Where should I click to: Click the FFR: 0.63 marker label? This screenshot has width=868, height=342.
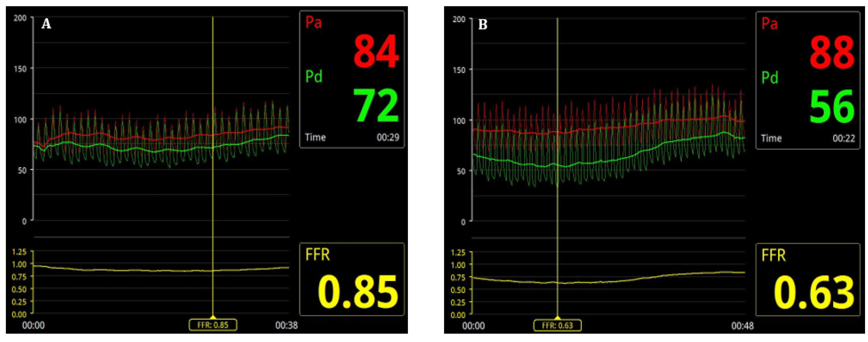coord(557,326)
